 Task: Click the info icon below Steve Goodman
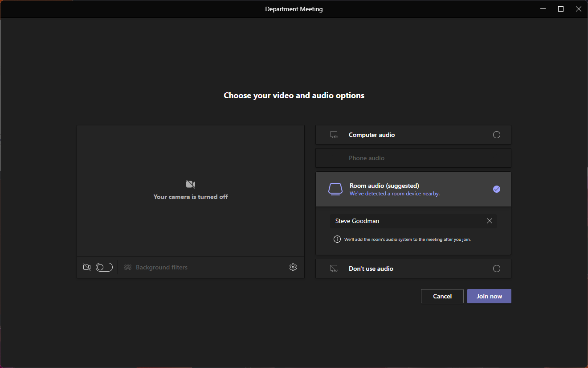(x=337, y=239)
